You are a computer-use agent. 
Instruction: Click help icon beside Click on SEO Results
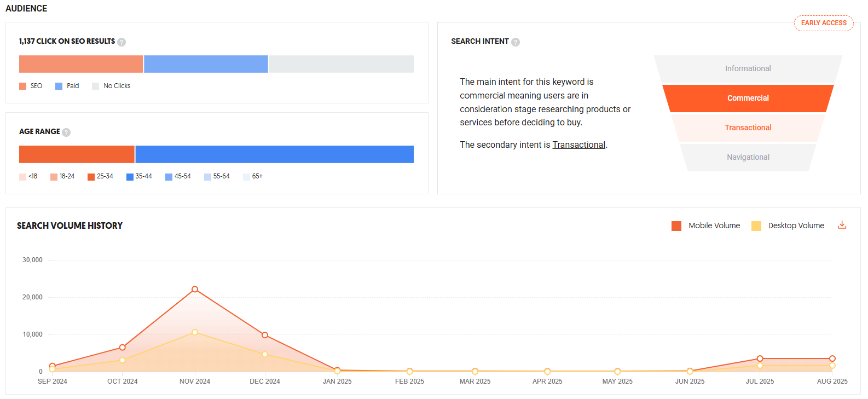tap(121, 42)
